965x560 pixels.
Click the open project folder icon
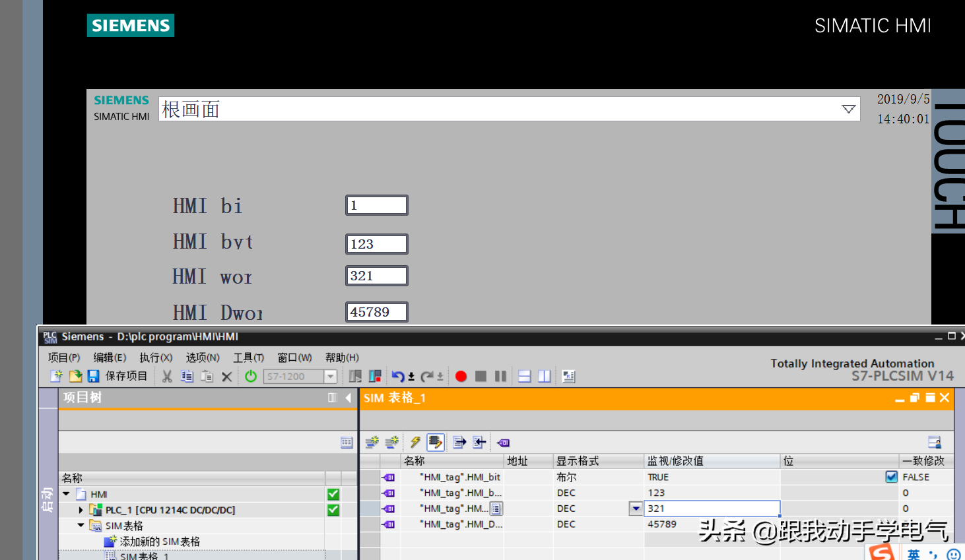(75, 376)
